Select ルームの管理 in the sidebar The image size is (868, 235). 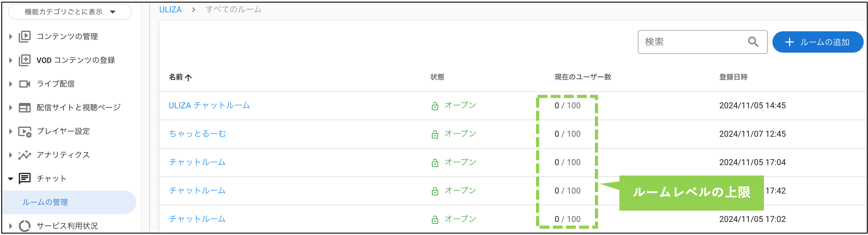point(45,202)
